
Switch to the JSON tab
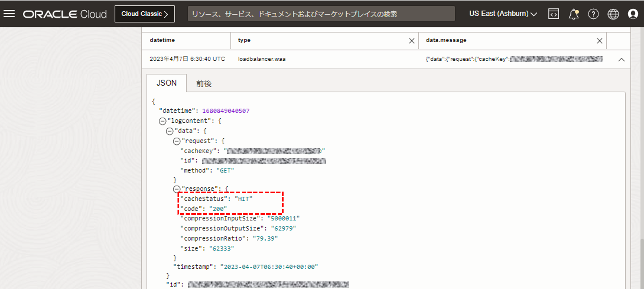point(166,83)
